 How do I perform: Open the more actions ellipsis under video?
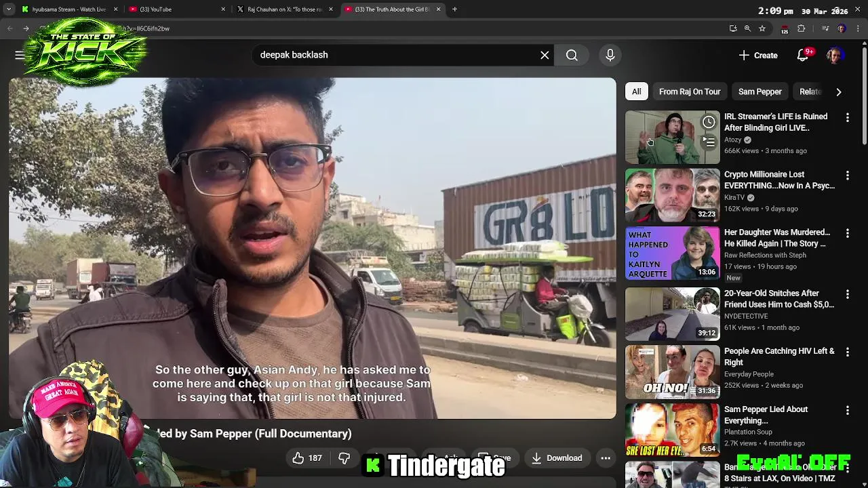click(606, 458)
